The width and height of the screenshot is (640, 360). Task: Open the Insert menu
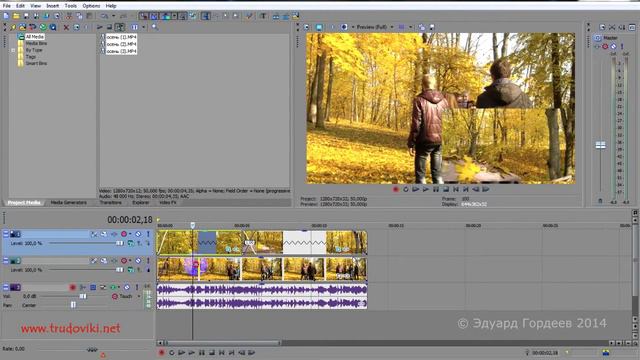[x=53, y=6]
